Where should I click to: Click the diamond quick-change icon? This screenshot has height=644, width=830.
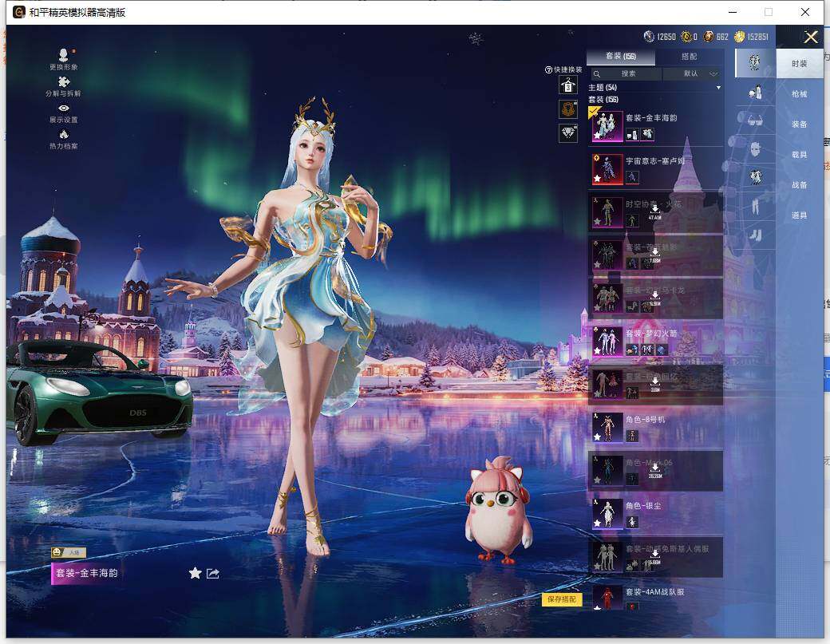pos(568,132)
